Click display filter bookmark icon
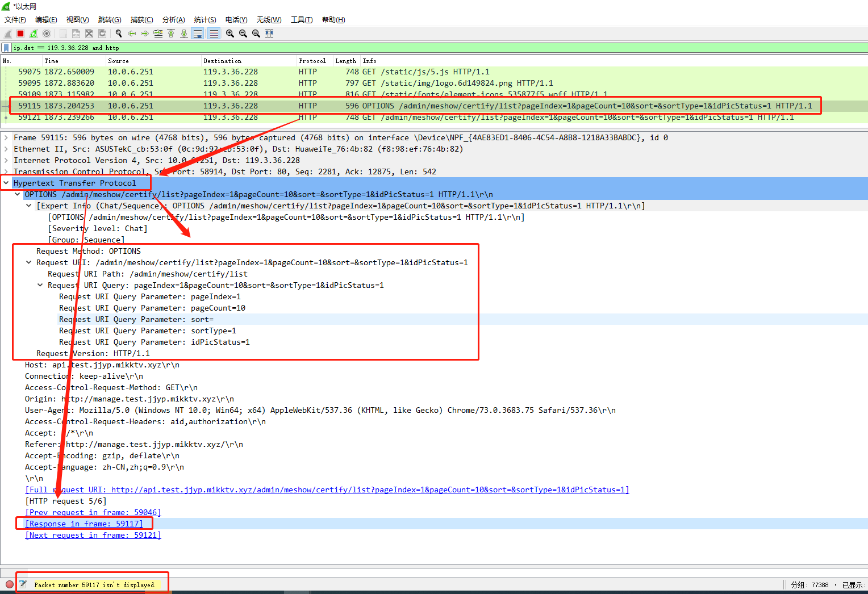The width and height of the screenshot is (868, 594). [6, 48]
